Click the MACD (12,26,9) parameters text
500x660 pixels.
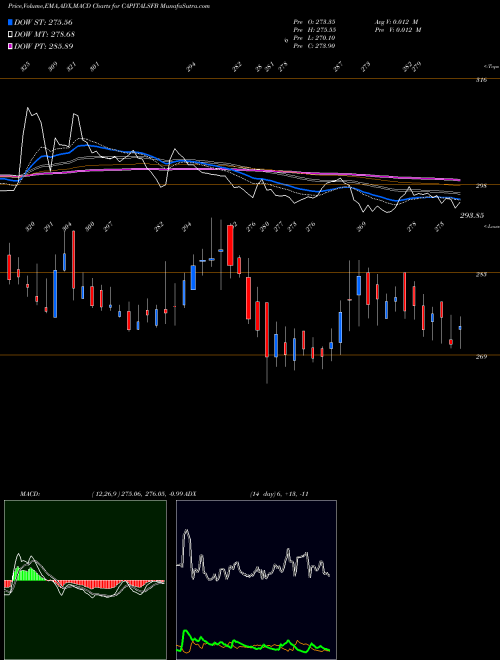pyautogui.click(x=138, y=494)
